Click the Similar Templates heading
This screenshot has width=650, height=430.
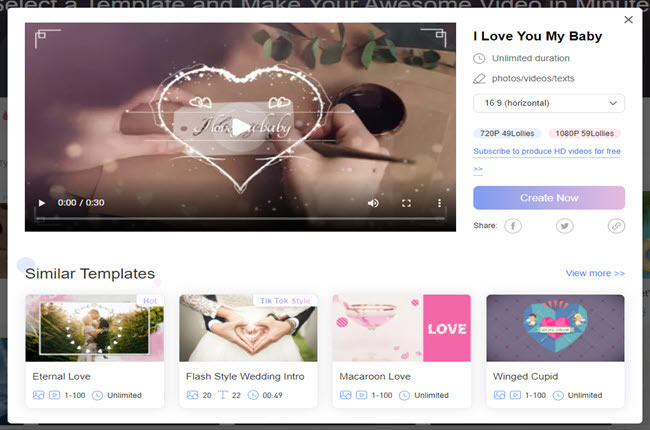pyautogui.click(x=90, y=274)
